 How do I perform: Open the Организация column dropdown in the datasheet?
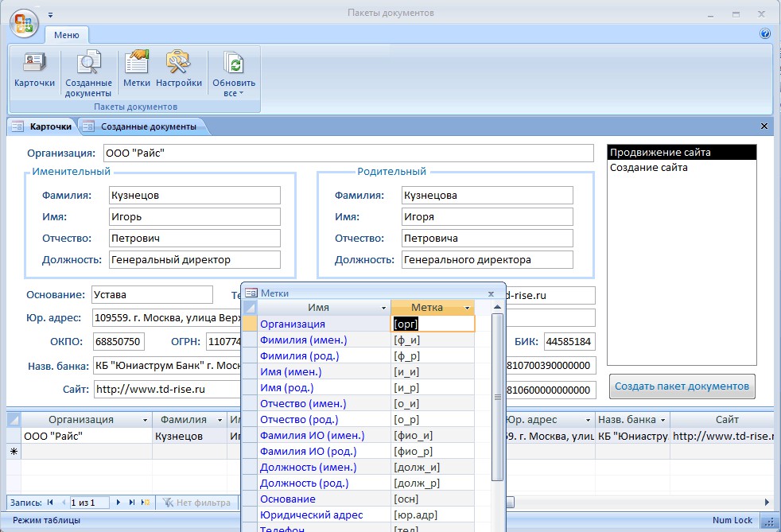145,420
